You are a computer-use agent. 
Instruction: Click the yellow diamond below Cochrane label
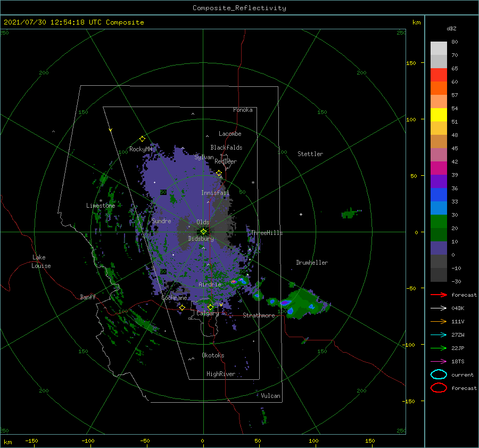point(182,307)
